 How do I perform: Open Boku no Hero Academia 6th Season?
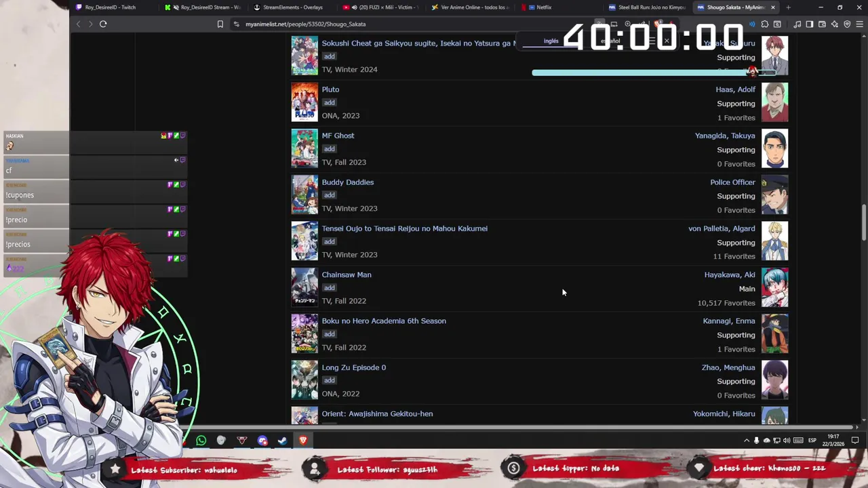click(x=383, y=321)
